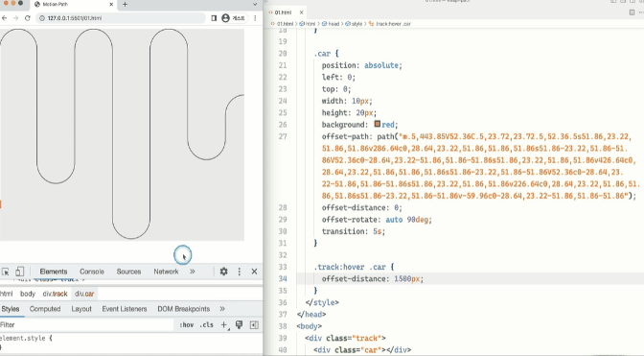This screenshot has width=644, height=356.
Task: Expand more DevTools panels chevron
Action: 193,272
